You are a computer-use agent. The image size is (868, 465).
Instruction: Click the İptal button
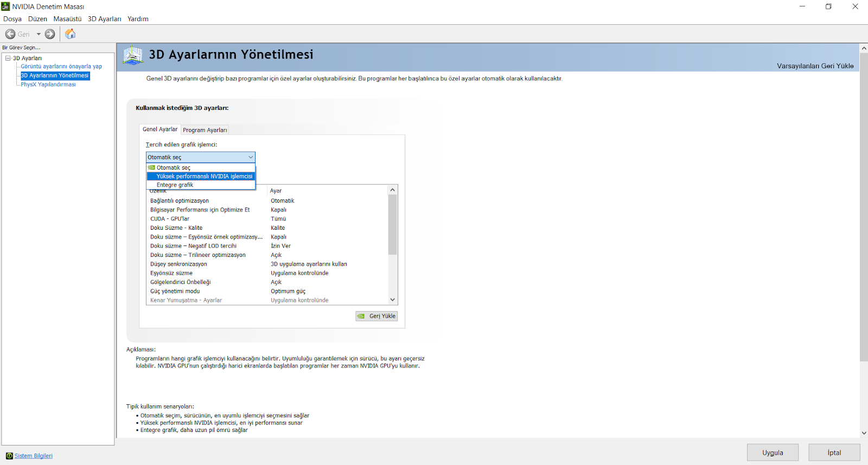(834, 453)
